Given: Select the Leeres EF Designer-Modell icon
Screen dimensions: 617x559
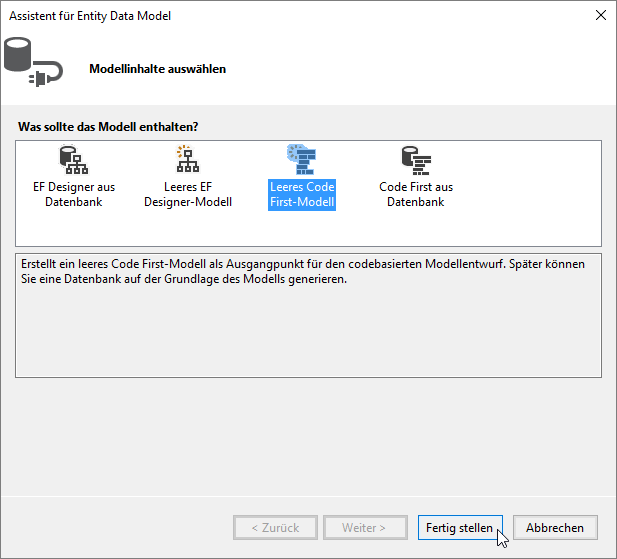Looking at the screenshot, I should (187, 160).
